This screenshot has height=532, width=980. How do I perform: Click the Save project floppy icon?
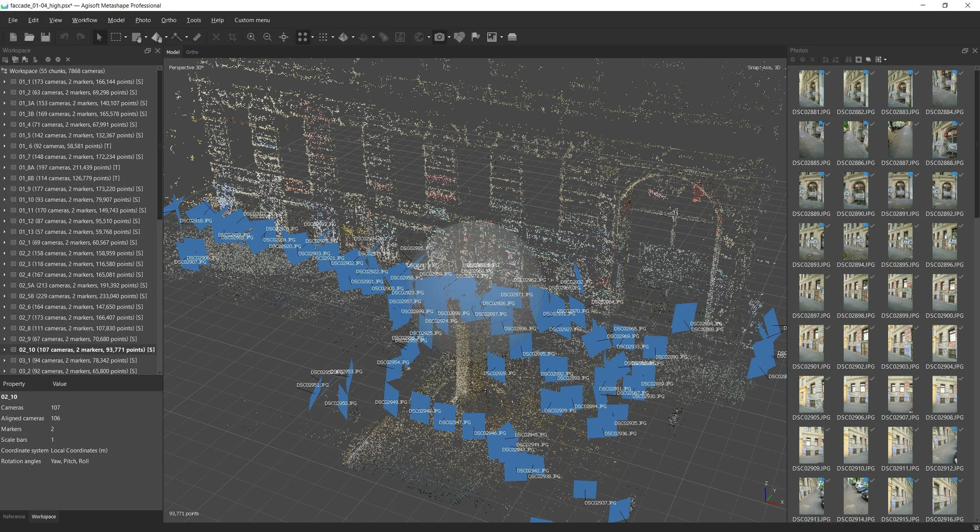click(x=45, y=37)
